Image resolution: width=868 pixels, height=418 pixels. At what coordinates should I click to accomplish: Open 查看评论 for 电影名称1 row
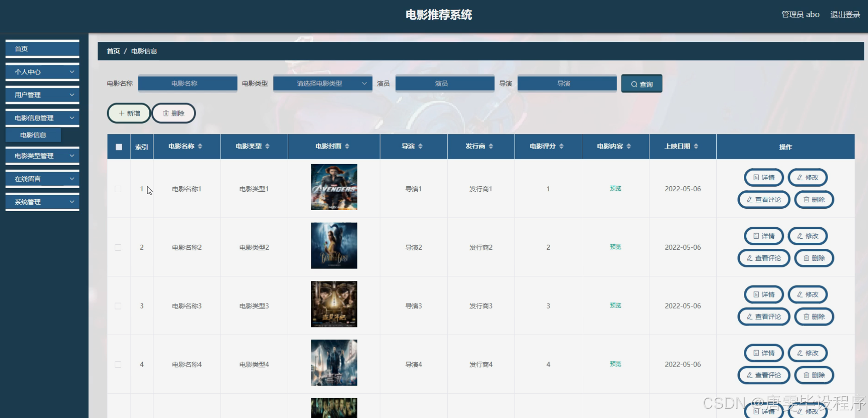pyautogui.click(x=764, y=200)
